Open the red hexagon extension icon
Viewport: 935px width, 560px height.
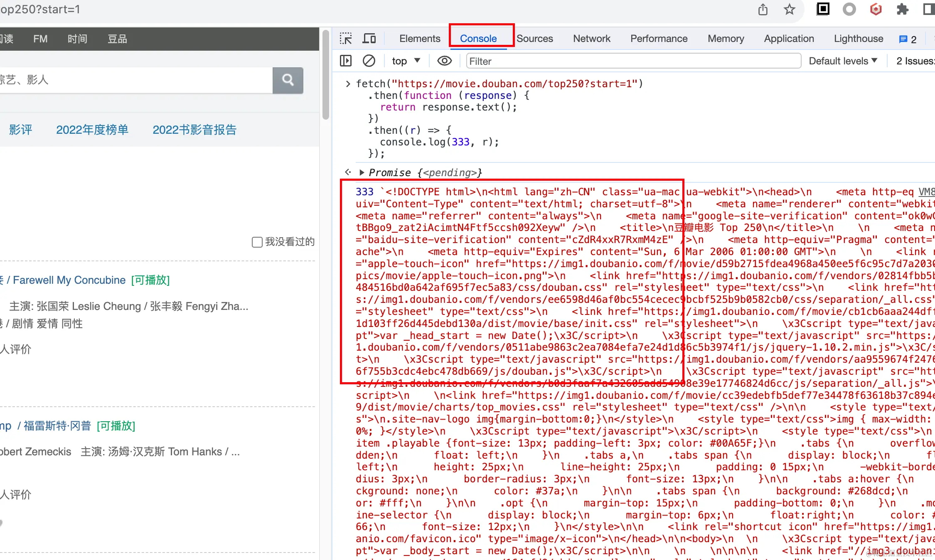click(x=876, y=9)
